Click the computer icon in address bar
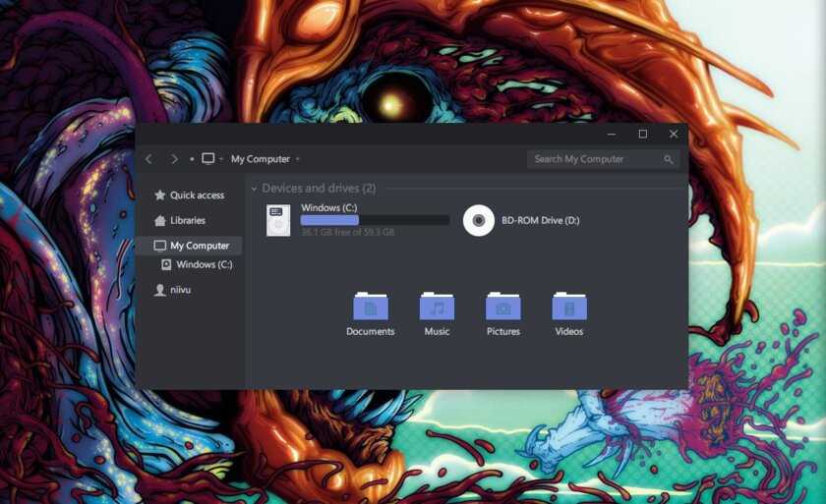The height and width of the screenshot is (504, 826). tap(207, 159)
